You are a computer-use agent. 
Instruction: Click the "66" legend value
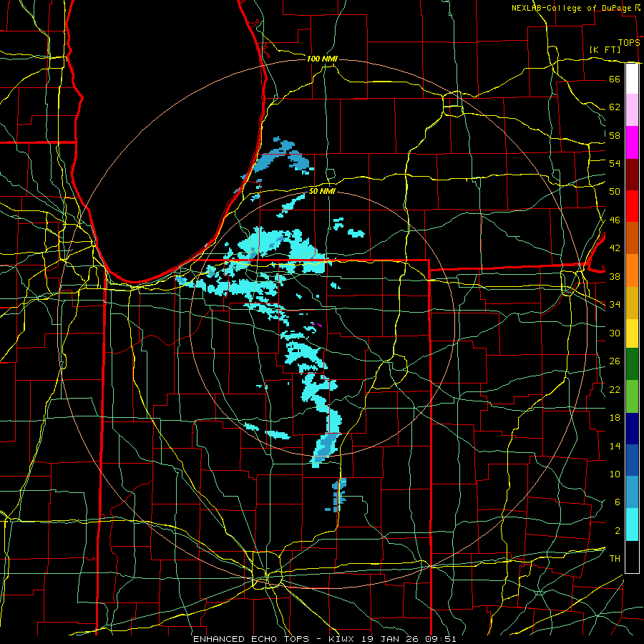pos(615,79)
